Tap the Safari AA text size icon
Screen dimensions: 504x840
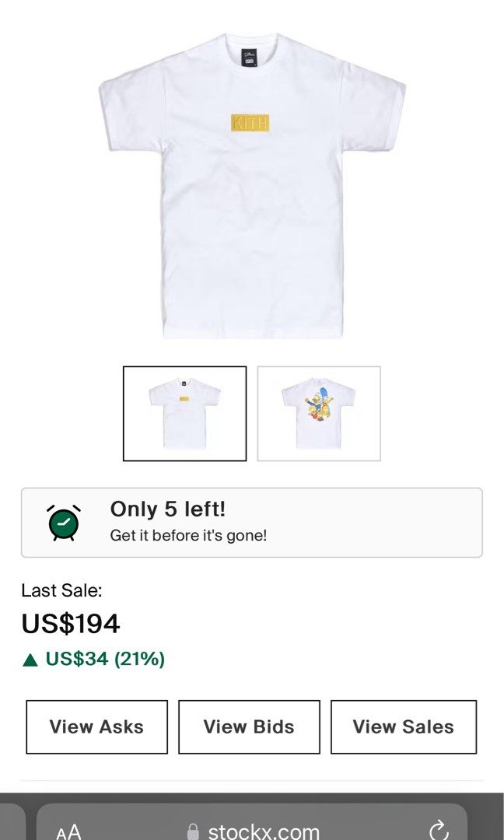(x=68, y=832)
